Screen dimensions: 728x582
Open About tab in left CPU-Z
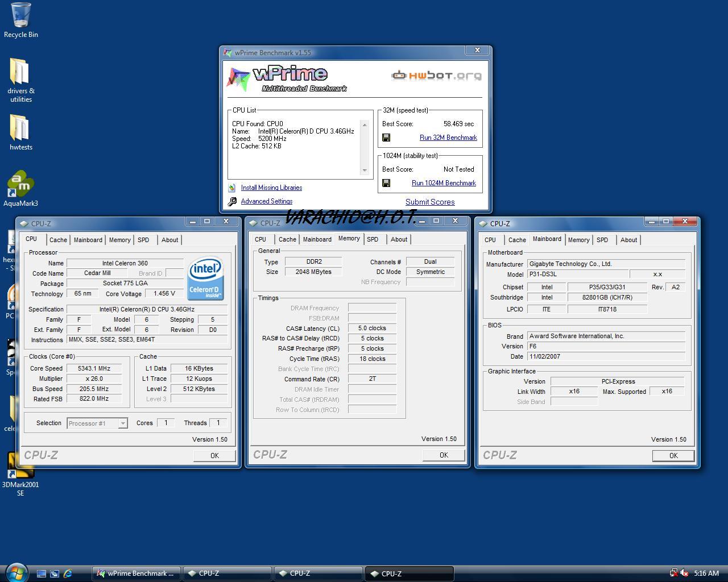coord(169,240)
